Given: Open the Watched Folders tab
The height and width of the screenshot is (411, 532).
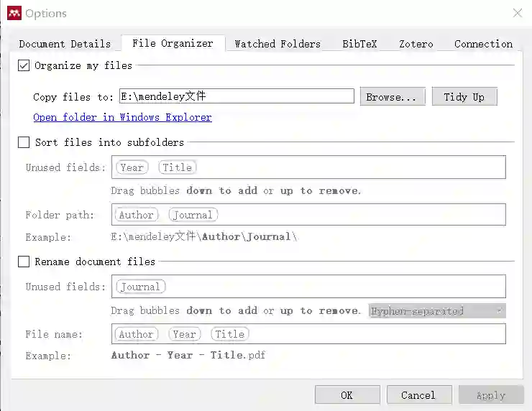Looking at the screenshot, I should pos(278,44).
